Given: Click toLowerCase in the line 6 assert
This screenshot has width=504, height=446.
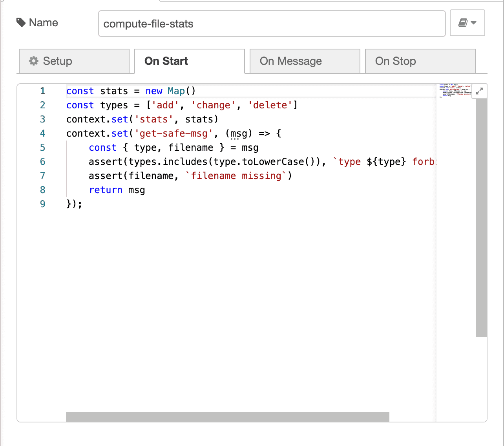Looking at the screenshot, I should click(x=273, y=162).
